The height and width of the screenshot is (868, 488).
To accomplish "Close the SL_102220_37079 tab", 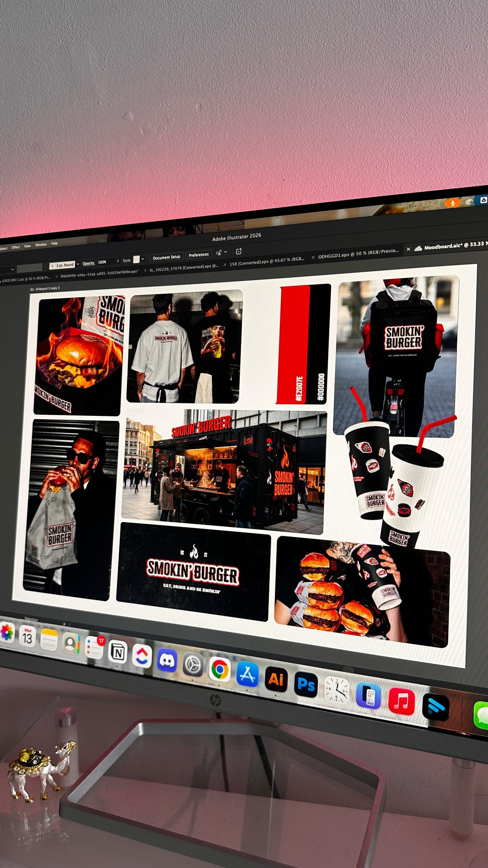I will pyautogui.click(x=145, y=270).
